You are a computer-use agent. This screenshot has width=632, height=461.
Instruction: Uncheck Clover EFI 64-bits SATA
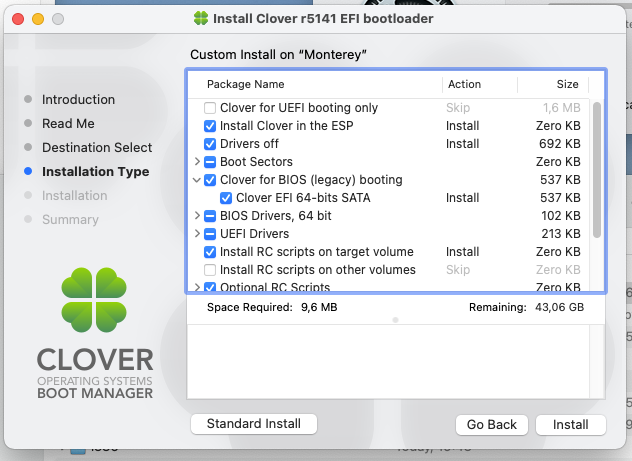click(x=226, y=198)
